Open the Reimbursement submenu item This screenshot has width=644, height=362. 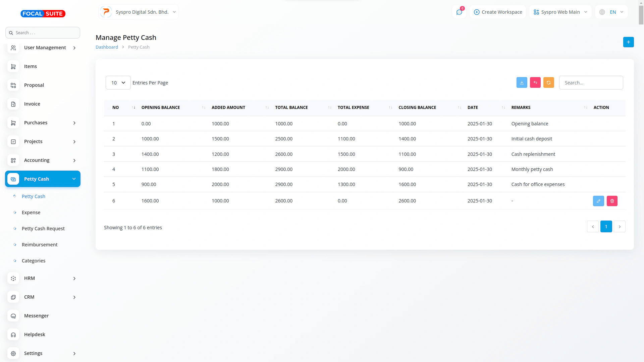(x=40, y=245)
